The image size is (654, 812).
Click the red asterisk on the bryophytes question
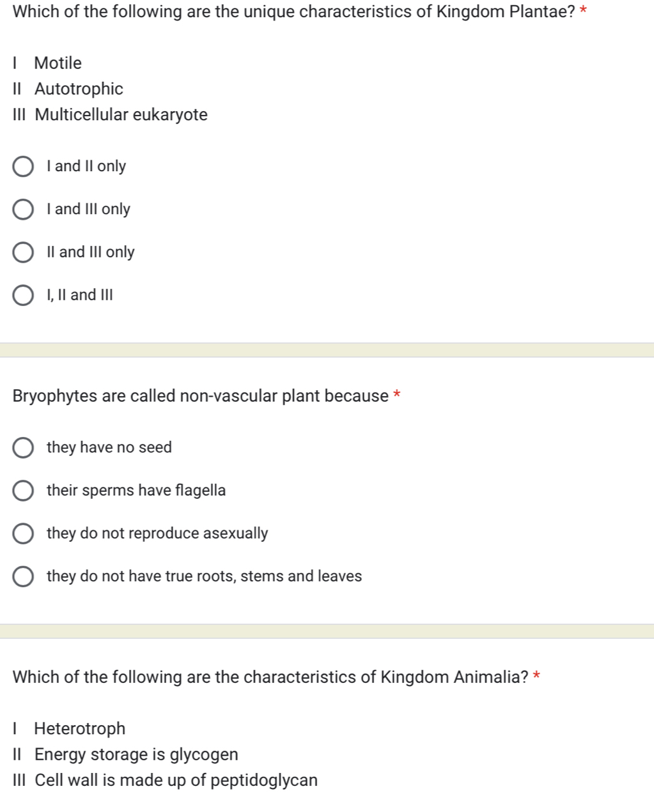[x=396, y=395]
